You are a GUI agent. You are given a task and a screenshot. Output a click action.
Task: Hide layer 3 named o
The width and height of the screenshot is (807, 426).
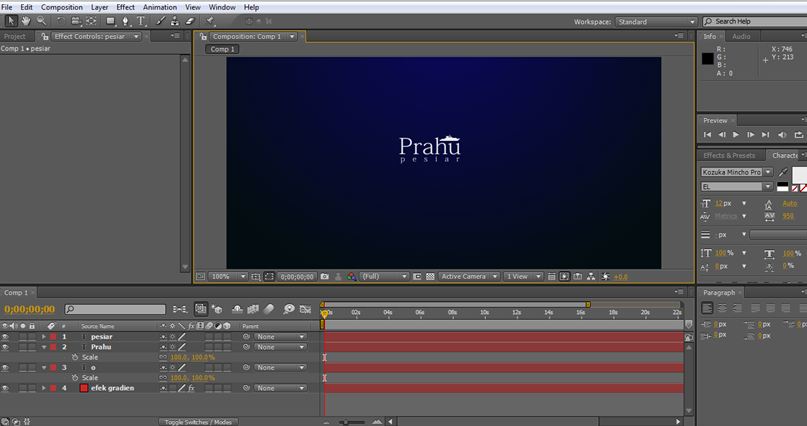pyautogui.click(x=5, y=367)
